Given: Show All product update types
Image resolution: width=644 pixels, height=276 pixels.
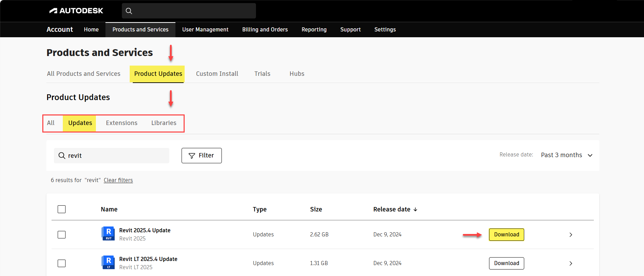Looking at the screenshot, I should pyautogui.click(x=51, y=123).
